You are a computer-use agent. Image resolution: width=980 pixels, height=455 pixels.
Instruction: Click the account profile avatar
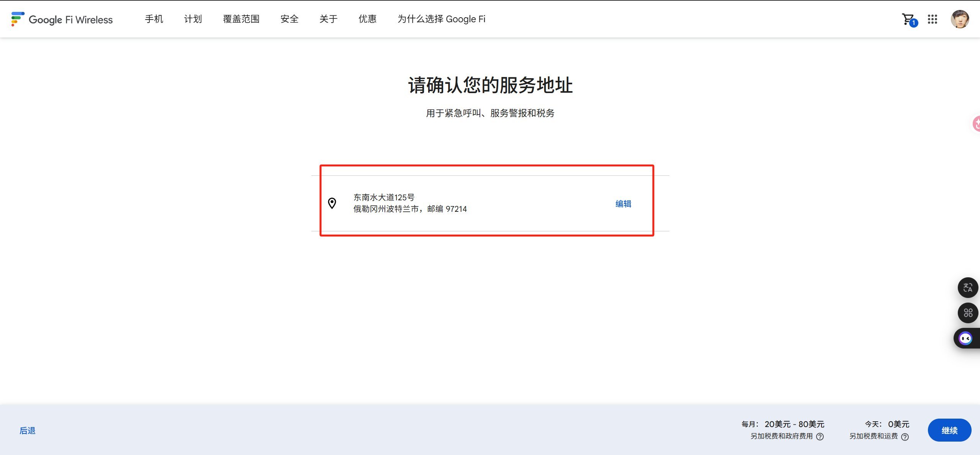(x=960, y=19)
